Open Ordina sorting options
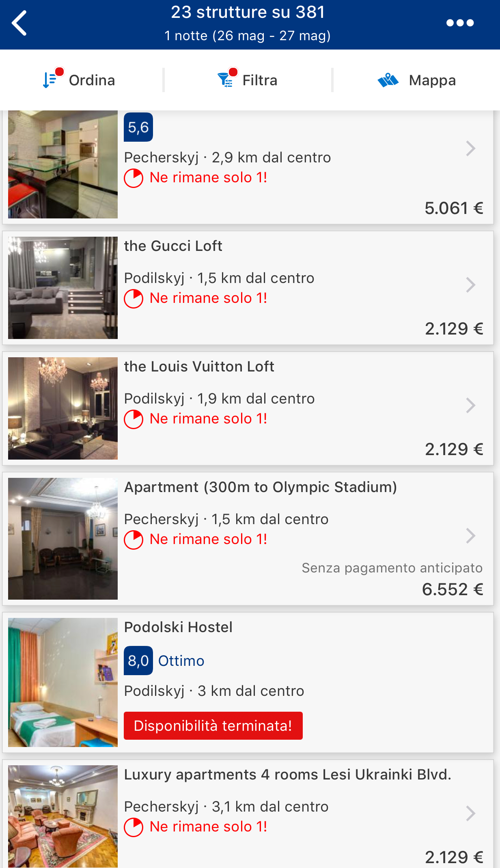500x868 pixels. pyautogui.click(x=92, y=80)
